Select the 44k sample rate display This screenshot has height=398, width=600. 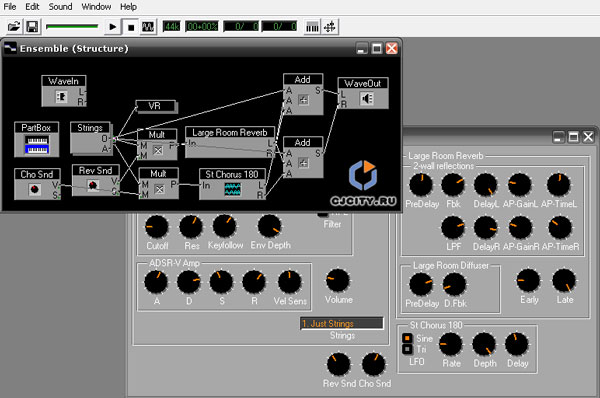[x=171, y=26]
